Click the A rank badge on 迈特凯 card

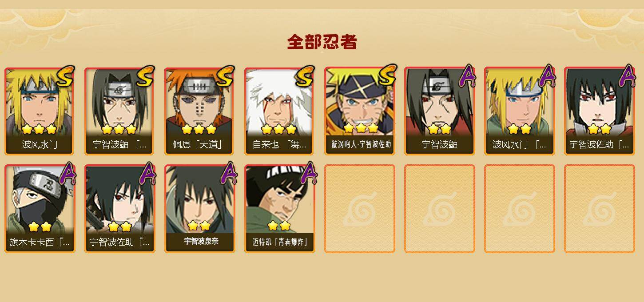point(309,173)
